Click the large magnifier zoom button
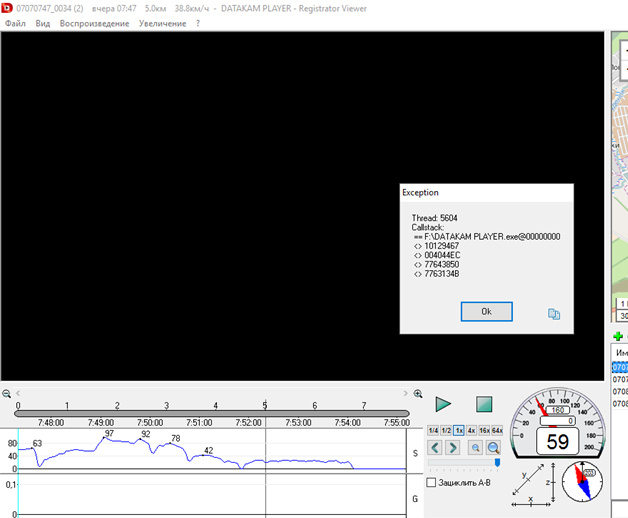This screenshot has width=628, height=518. tap(493, 448)
